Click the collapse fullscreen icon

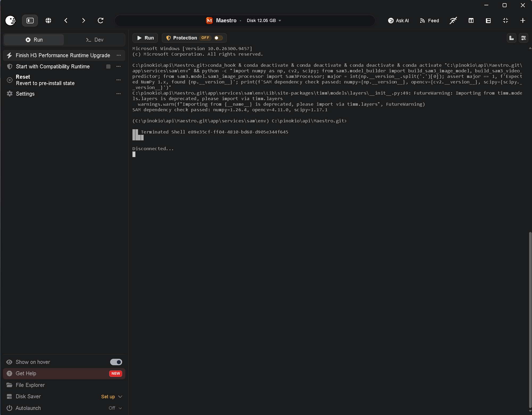pyautogui.click(x=505, y=20)
